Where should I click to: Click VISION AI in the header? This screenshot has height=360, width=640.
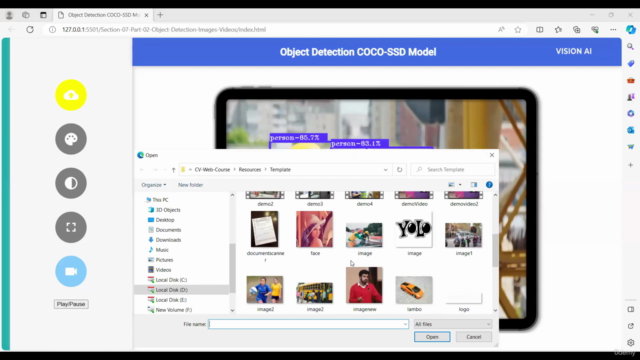[x=573, y=51]
